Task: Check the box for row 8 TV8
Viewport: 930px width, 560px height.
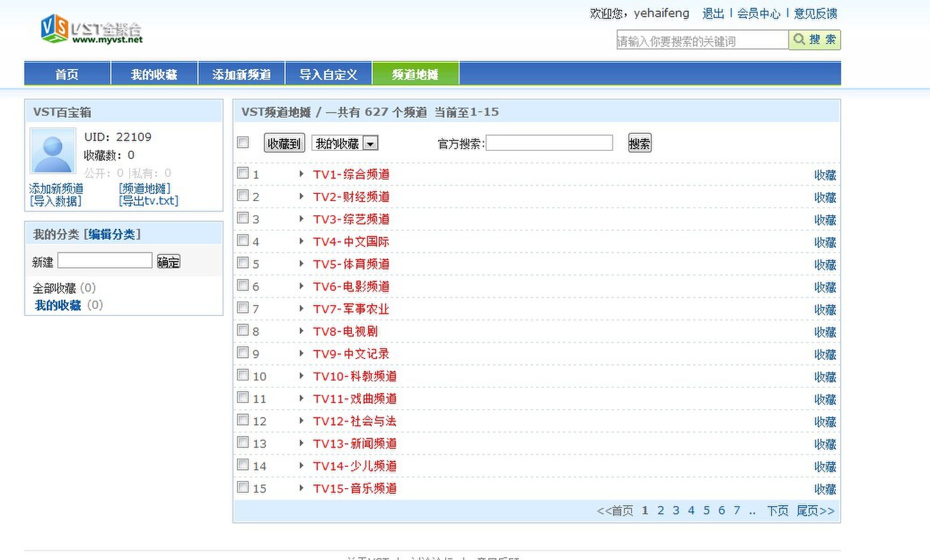Action: point(243,330)
